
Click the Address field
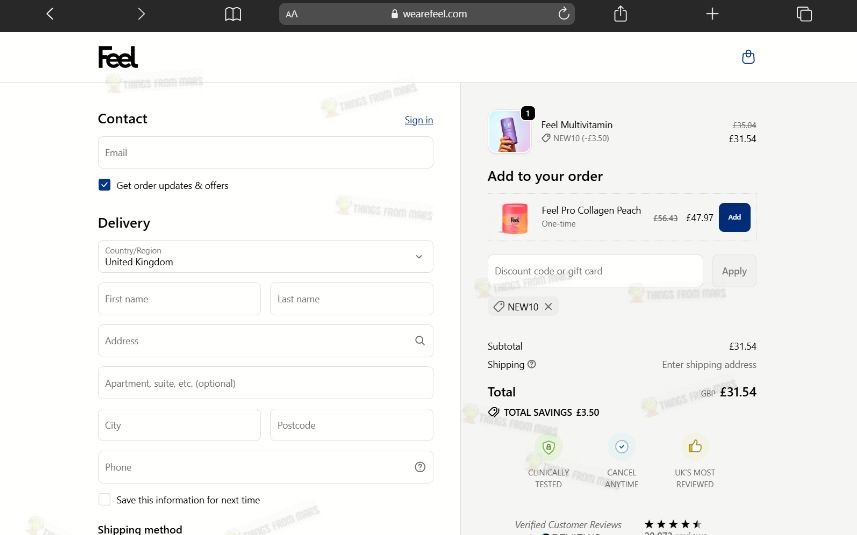[x=266, y=340]
